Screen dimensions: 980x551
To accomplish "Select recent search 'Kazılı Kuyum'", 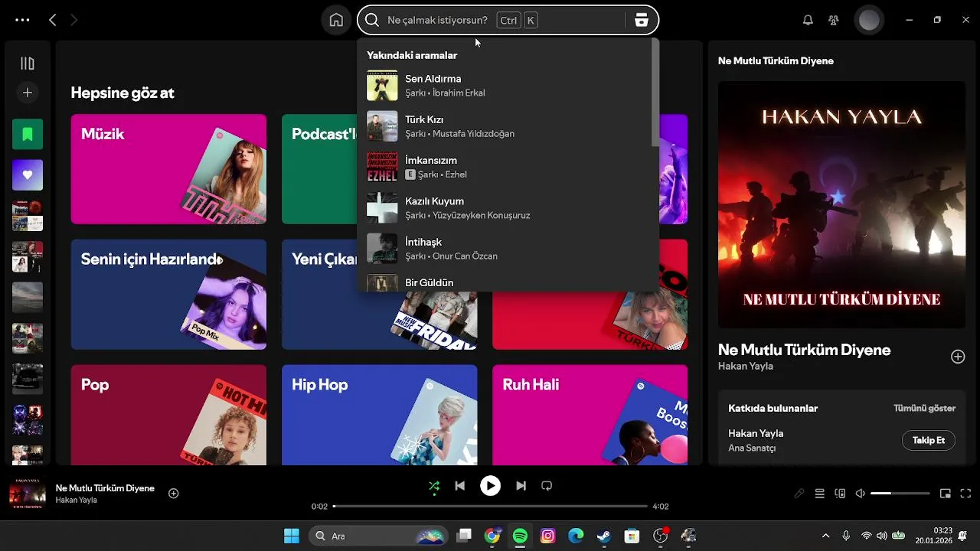I will point(507,207).
